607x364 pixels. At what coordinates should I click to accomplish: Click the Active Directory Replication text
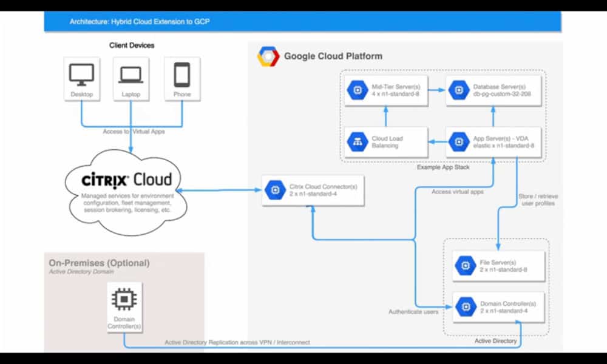[237, 342]
